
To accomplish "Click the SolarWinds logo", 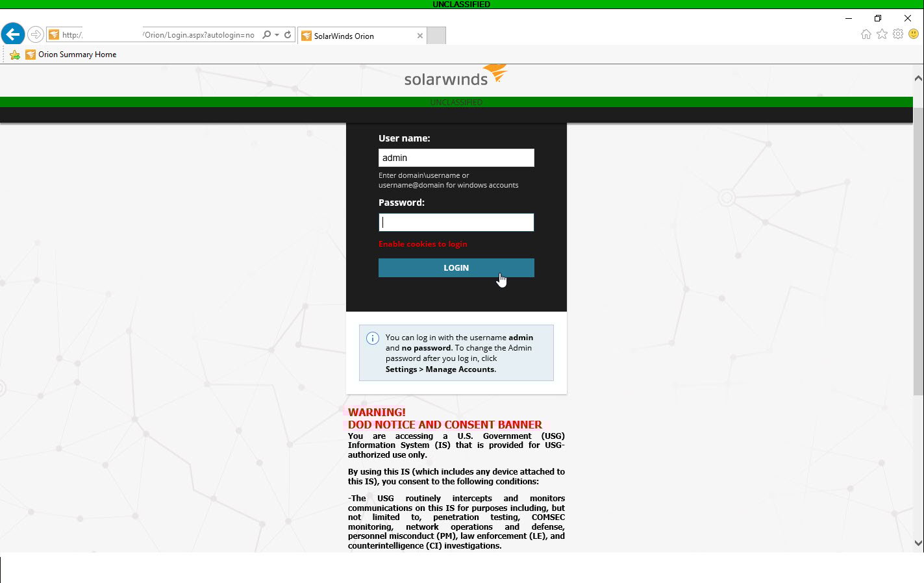I will [456, 76].
